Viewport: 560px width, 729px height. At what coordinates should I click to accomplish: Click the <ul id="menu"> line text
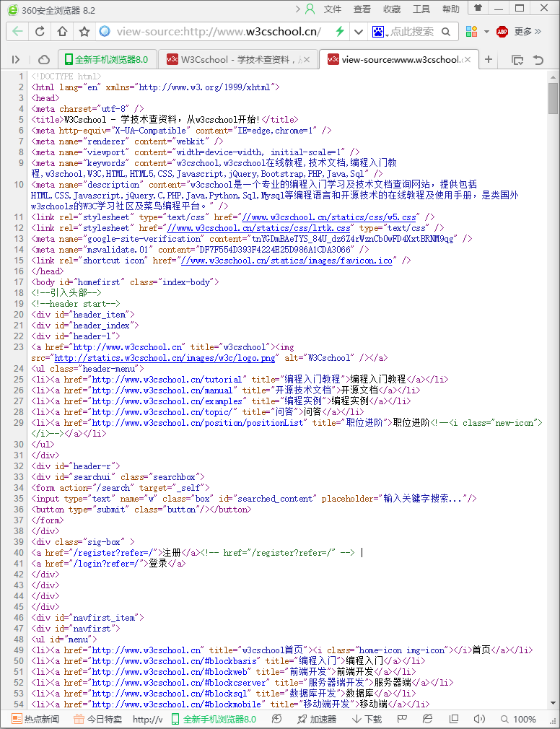[x=64, y=639]
